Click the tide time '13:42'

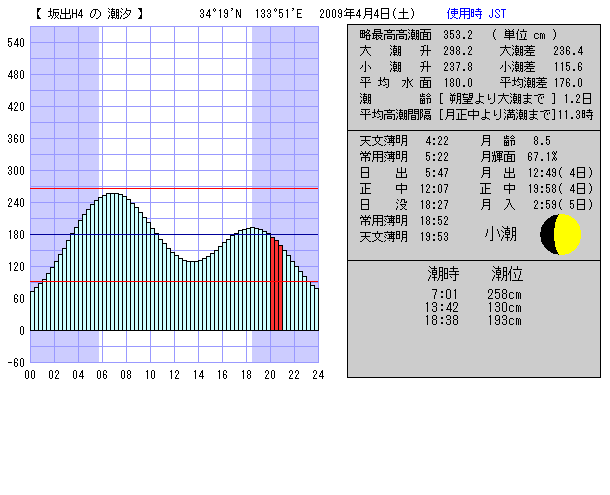[x=442, y=307]
